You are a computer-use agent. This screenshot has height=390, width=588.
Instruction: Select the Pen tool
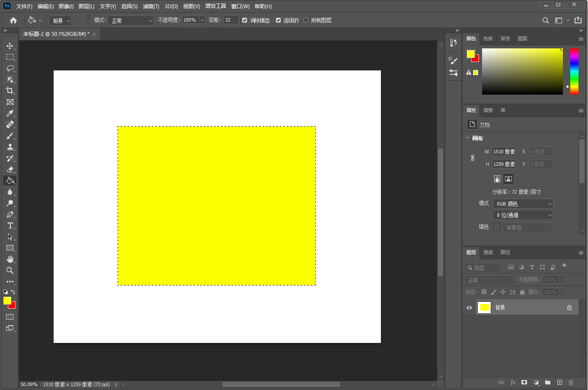click(x=10, y=214)
